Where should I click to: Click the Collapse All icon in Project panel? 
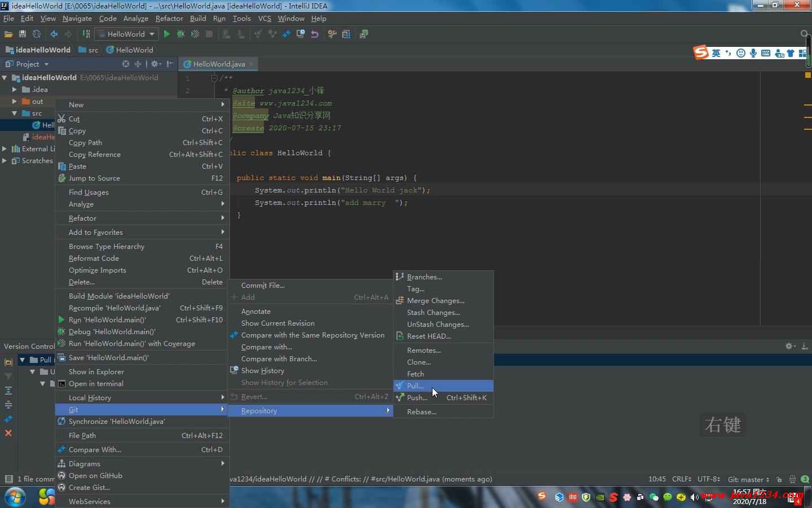click(138, 64)
